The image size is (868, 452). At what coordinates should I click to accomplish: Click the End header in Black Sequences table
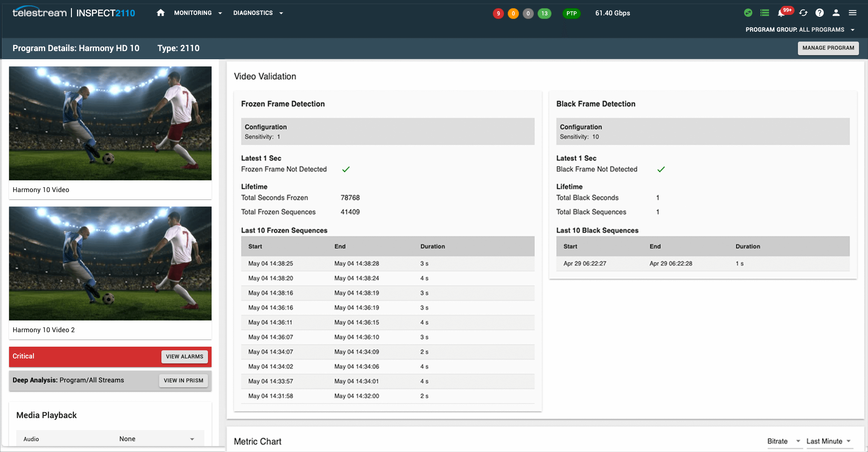point(655,246)
